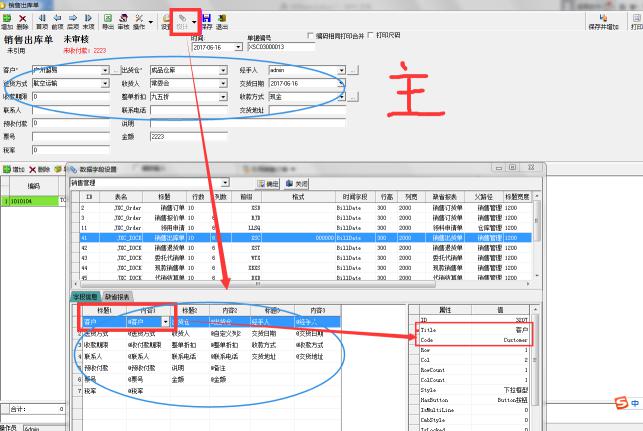Click the 增加 (Add) toolbar icon

tap(8, 21)
